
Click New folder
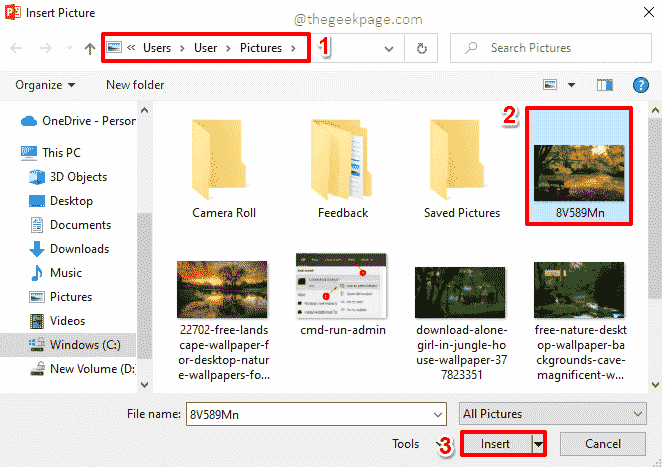(x=135, y=85)
